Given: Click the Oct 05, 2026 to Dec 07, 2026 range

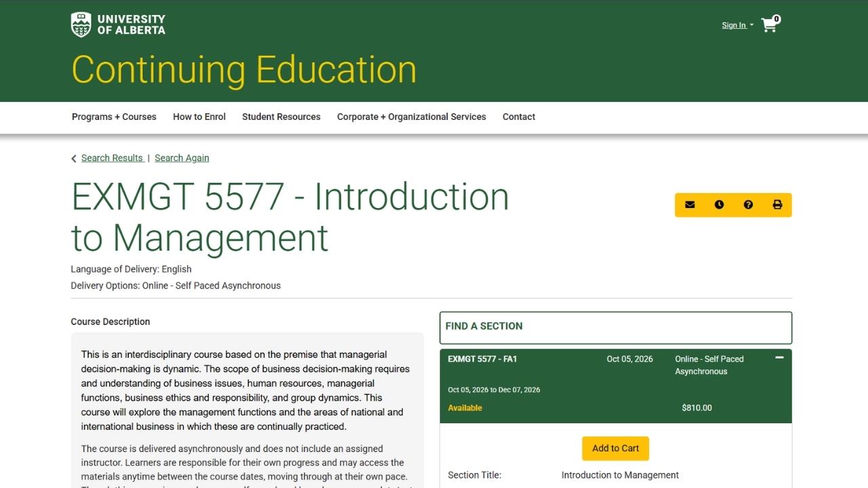Looking at the screenshot, I should point(494,390).
